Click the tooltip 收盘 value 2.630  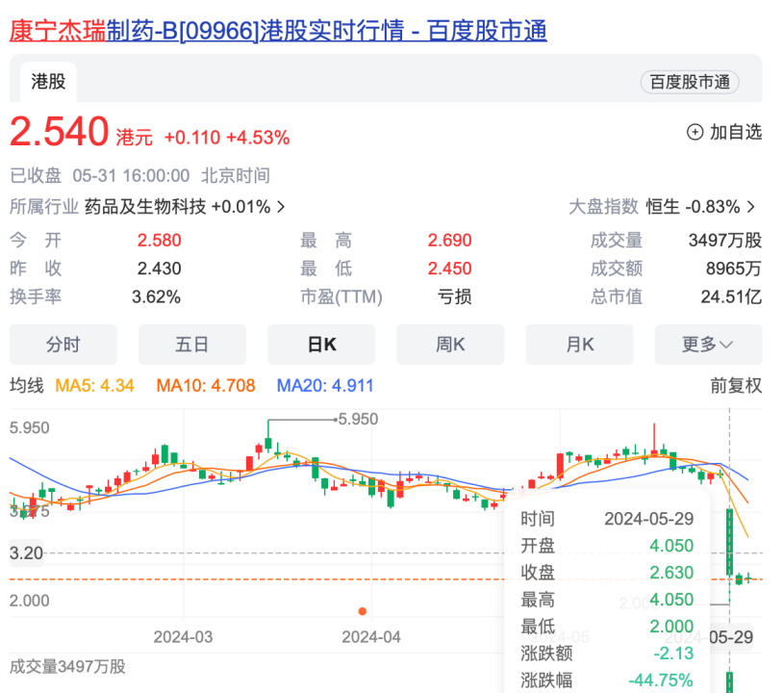pos(671,573)
